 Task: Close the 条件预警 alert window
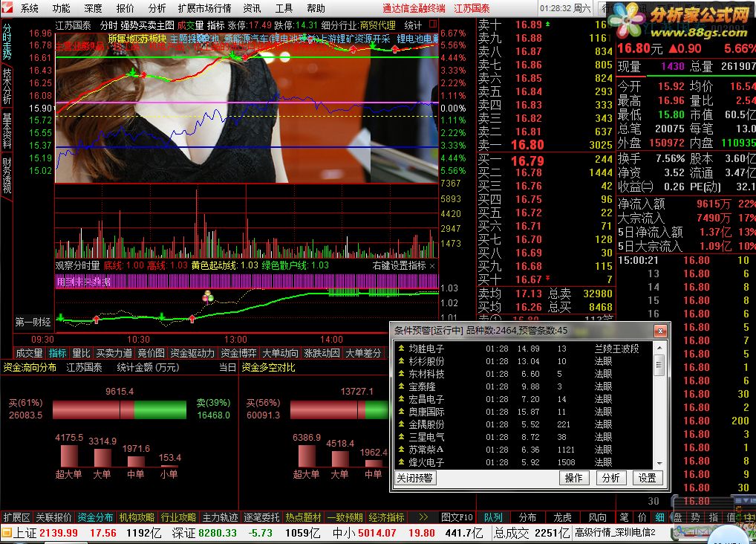660,331
